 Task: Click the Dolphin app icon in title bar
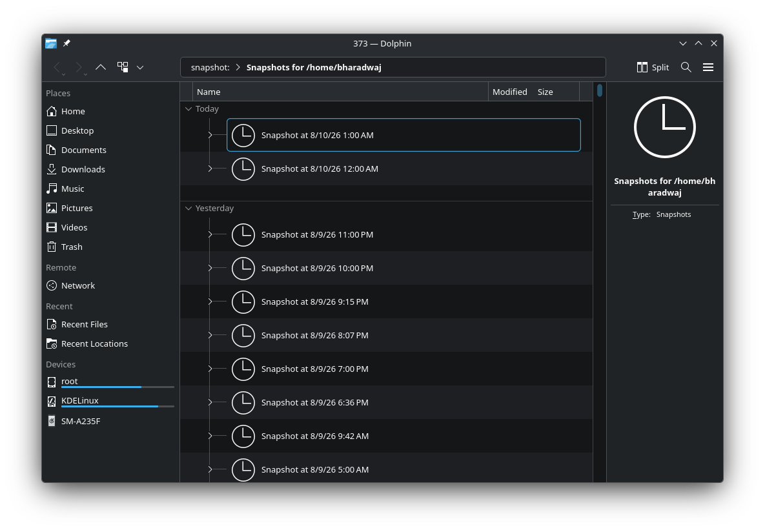(51, 43)
